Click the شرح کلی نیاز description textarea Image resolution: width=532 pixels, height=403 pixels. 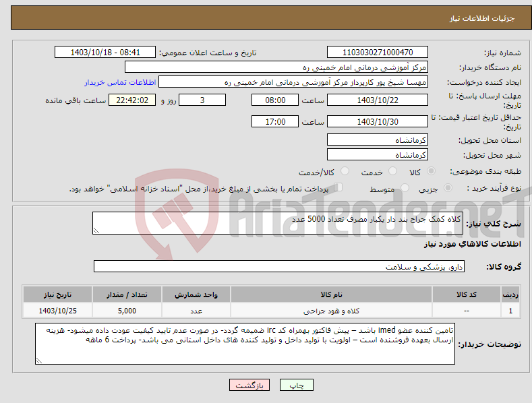[x=278, y=223]
